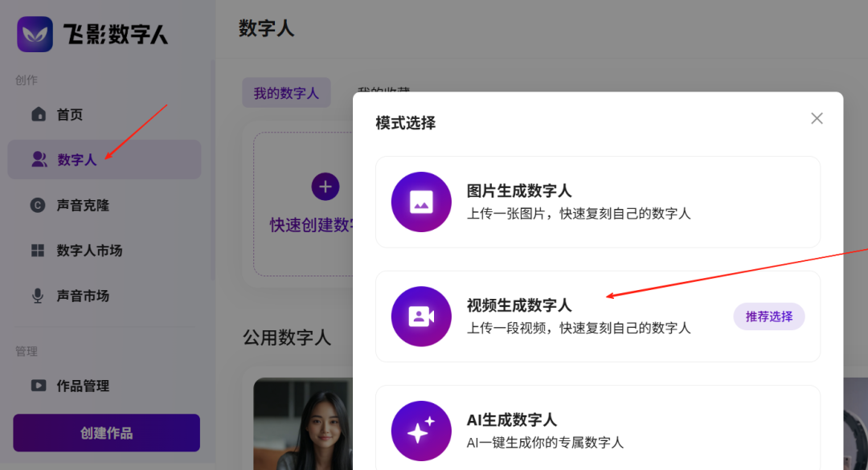This screenshot has height=470, width=868.
Task: Select 数字人 in the sidebar
Action: coord(104,159)
